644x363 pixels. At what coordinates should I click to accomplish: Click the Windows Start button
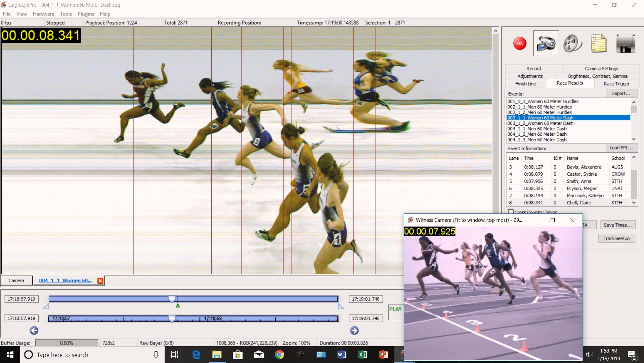point(10,355)
